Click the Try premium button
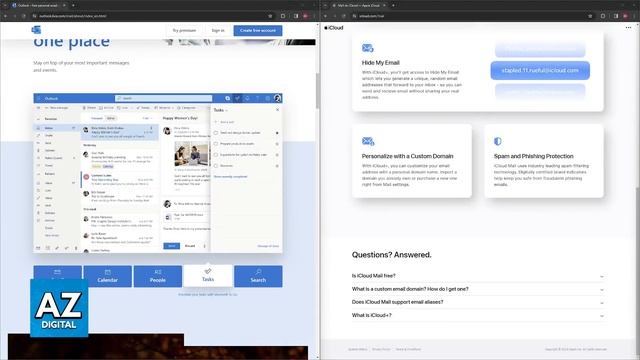Image resolution: width=640 pixels, height=360 pixels. (x=184, y=31)
